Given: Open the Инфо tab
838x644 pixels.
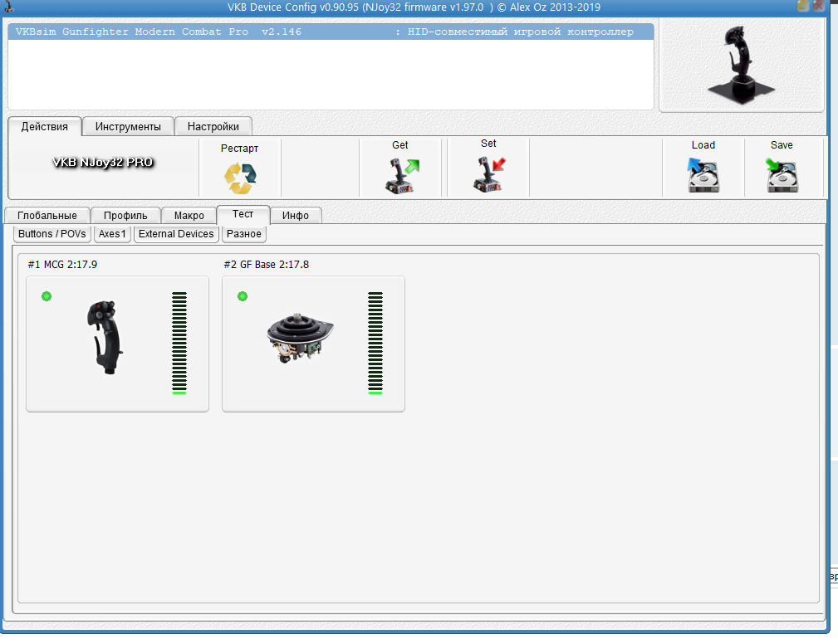Looking at the screenshot, I should pos(295,216).
